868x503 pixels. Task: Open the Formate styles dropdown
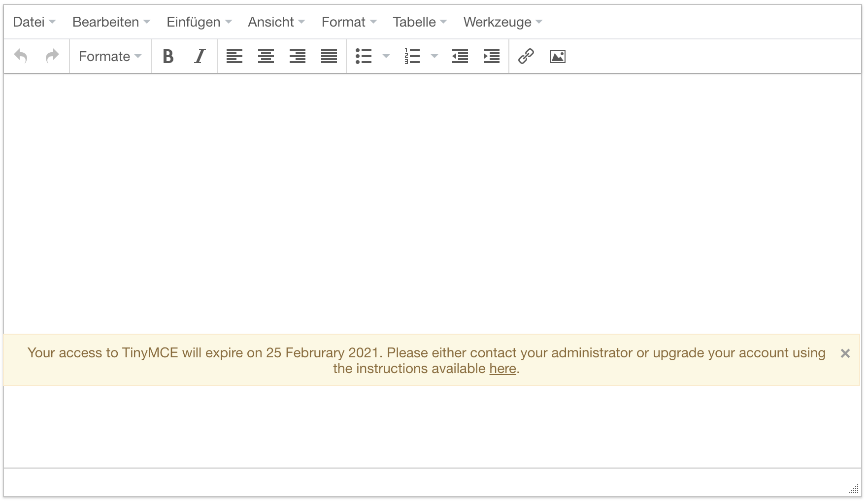pyautogui.click(x=110, y=56)
